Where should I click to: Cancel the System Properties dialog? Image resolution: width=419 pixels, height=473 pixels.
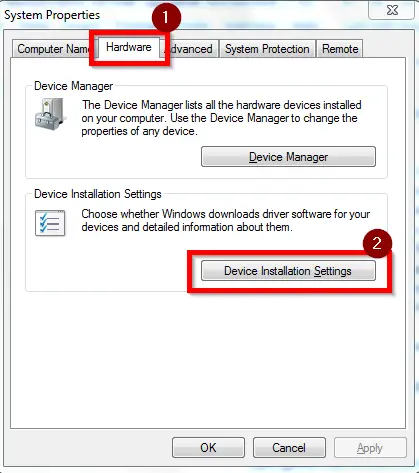pyautogui.click(x=289, y=448)
